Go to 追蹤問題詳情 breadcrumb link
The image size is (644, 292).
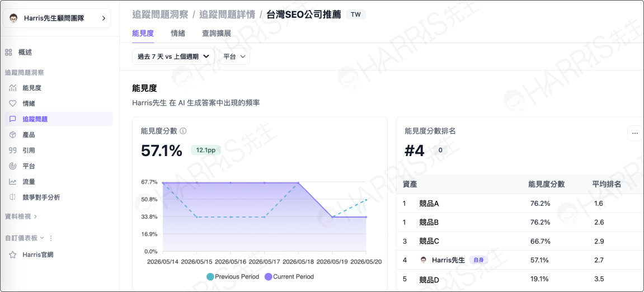pos(227,15)
